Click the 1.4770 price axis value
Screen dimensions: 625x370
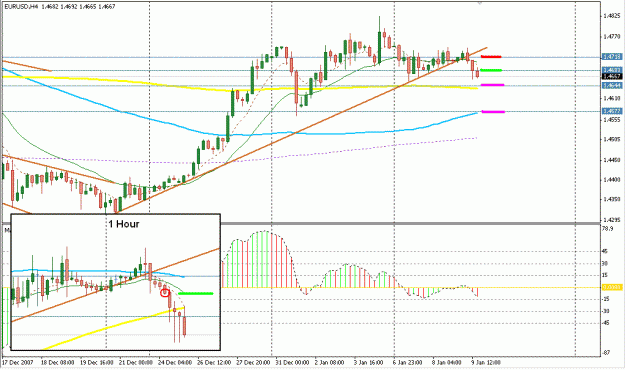[612, 37]
